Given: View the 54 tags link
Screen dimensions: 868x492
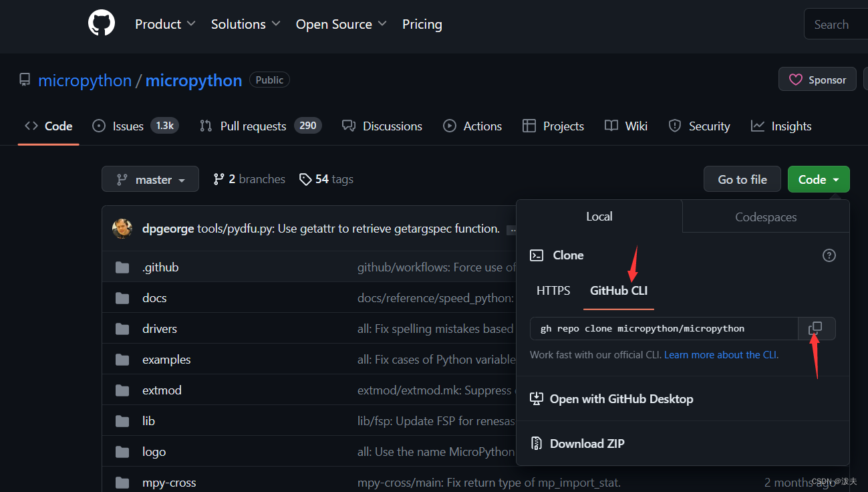Looking at the screenshot, I should click(326, 179).
